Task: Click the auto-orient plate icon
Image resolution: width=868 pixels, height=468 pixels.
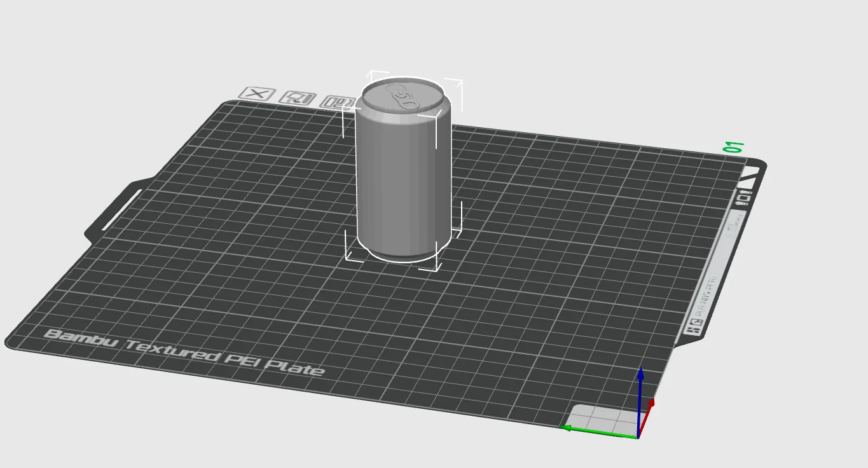Action: (x=298, y=98)
